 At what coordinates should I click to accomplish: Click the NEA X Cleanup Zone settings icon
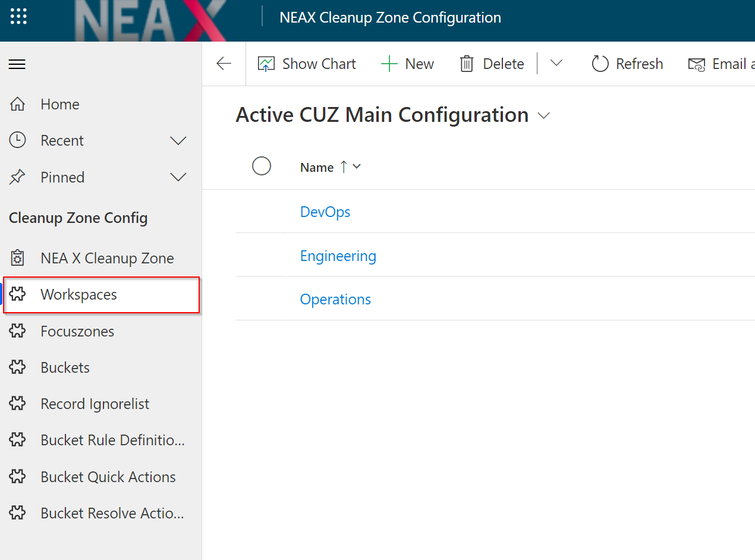click(18, 257)
